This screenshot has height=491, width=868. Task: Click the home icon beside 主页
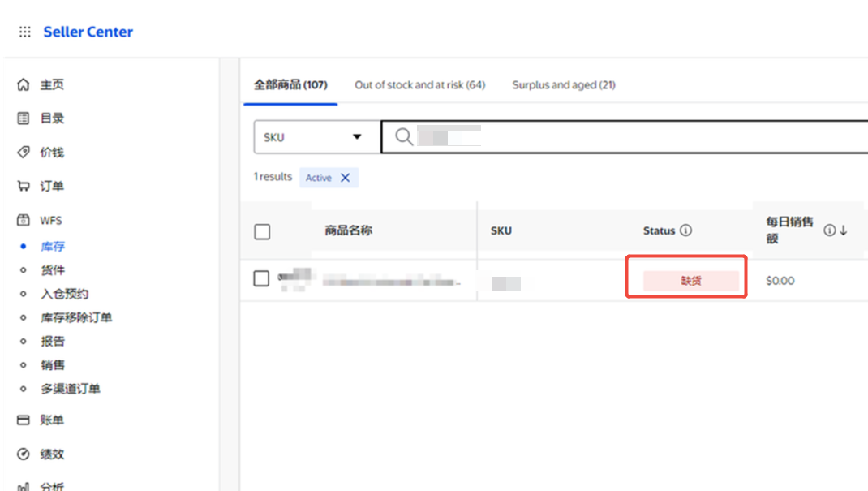tap(24, 84)
